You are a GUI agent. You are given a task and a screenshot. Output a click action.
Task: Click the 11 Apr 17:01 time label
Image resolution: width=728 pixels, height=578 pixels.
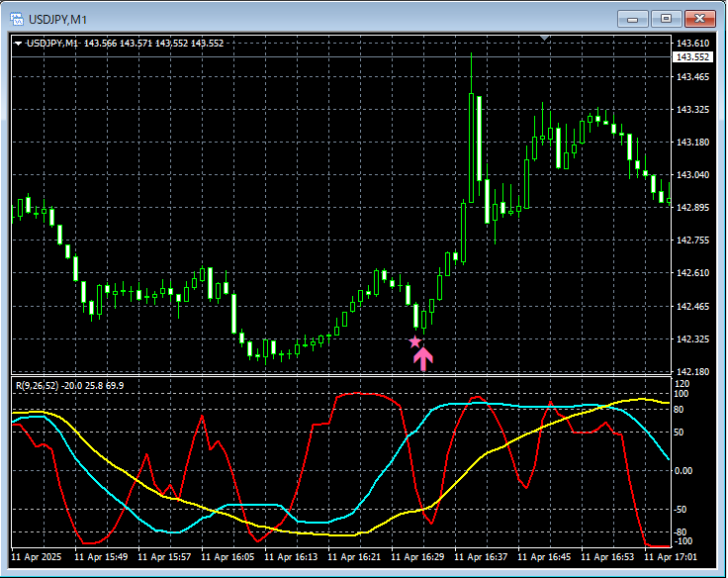click(671, 556)
